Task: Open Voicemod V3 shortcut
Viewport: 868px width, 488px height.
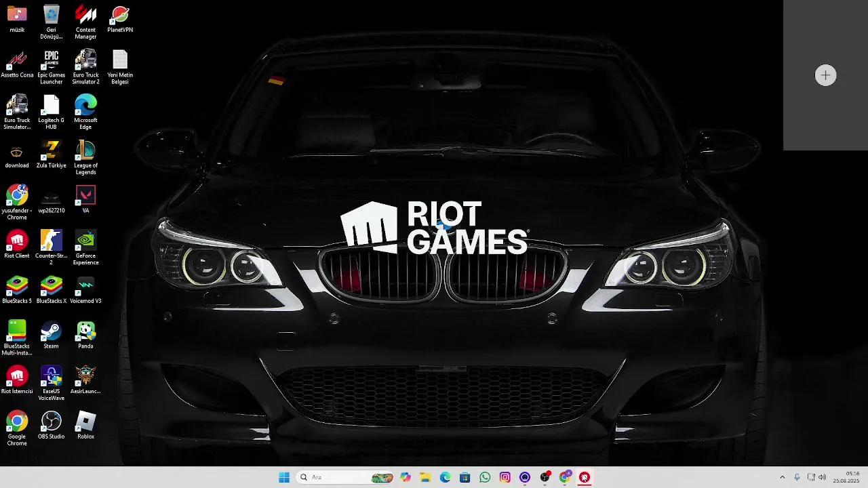Action: pos(85,290)
